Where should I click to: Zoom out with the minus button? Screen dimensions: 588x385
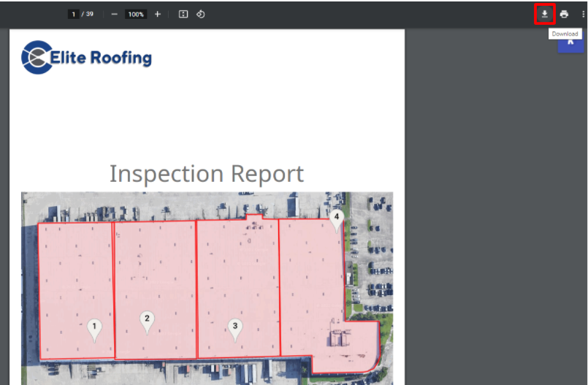(x=115, y=14)
